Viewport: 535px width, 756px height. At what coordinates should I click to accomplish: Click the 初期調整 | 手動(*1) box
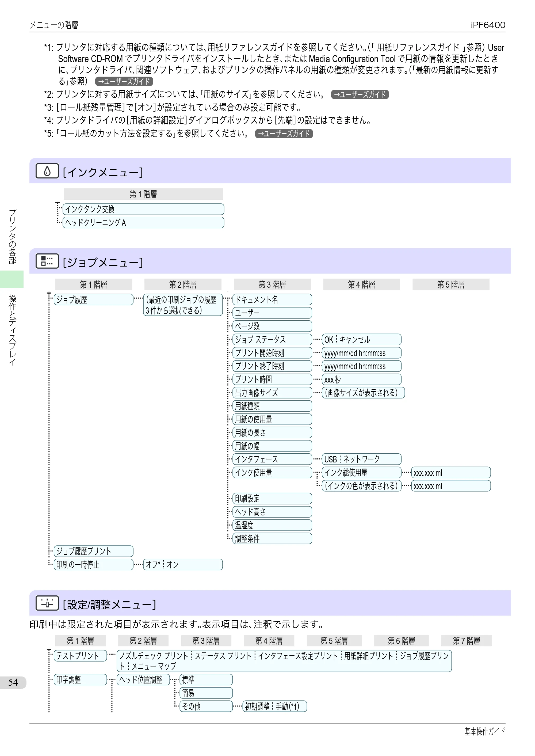(275, 706)
